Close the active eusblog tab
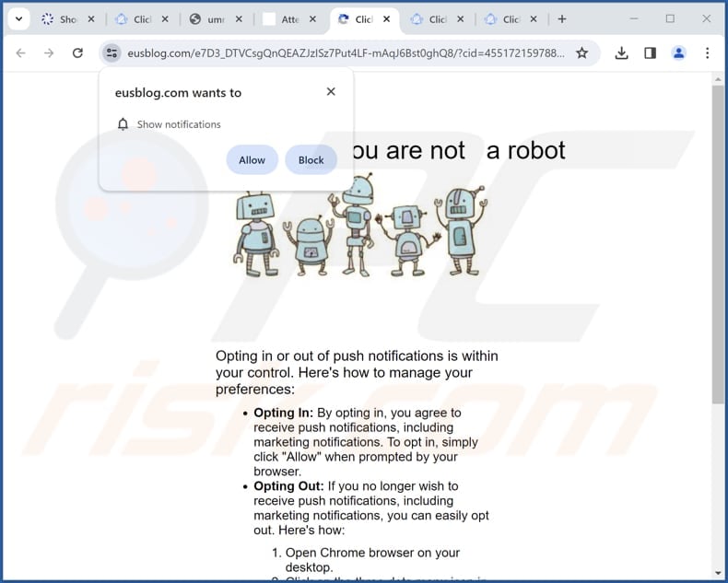 click(386, 19)
